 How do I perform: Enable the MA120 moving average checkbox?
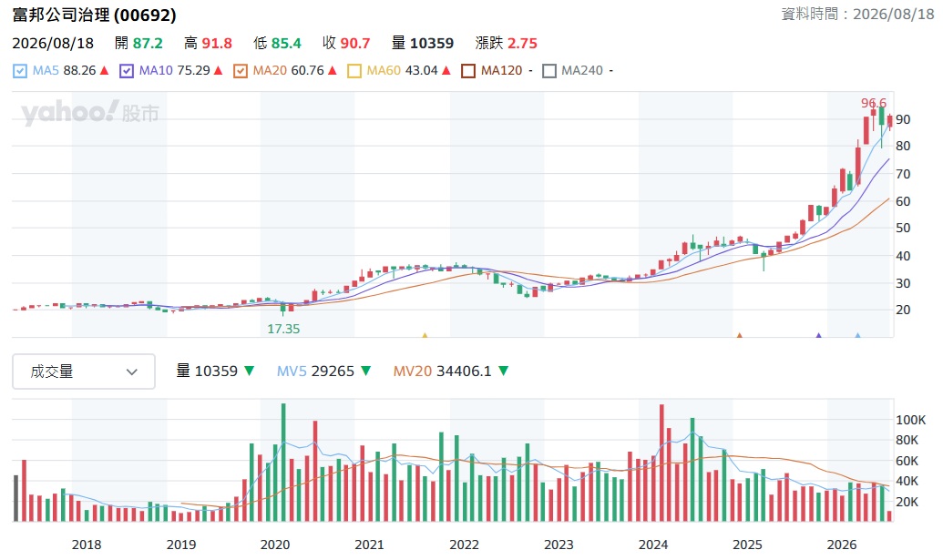(468, 71)
